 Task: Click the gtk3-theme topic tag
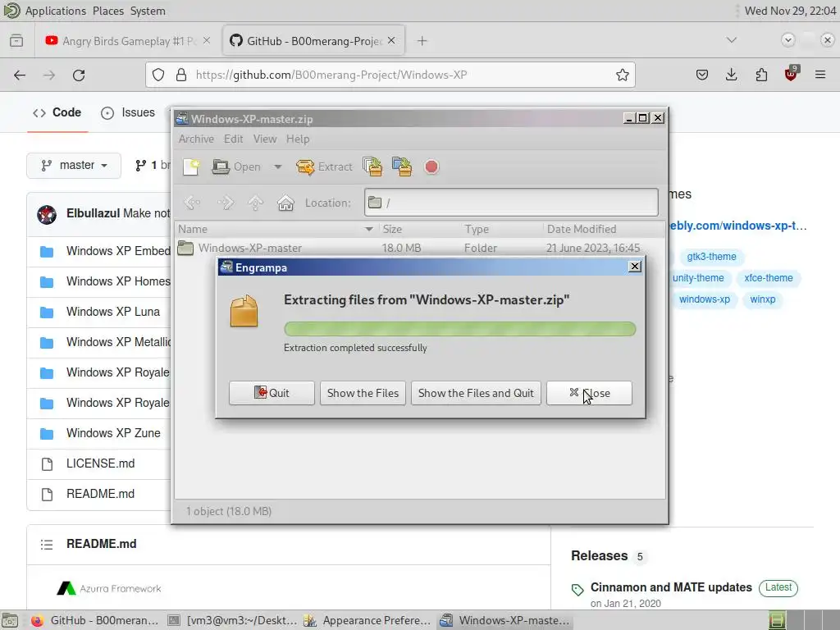point(711,257)
